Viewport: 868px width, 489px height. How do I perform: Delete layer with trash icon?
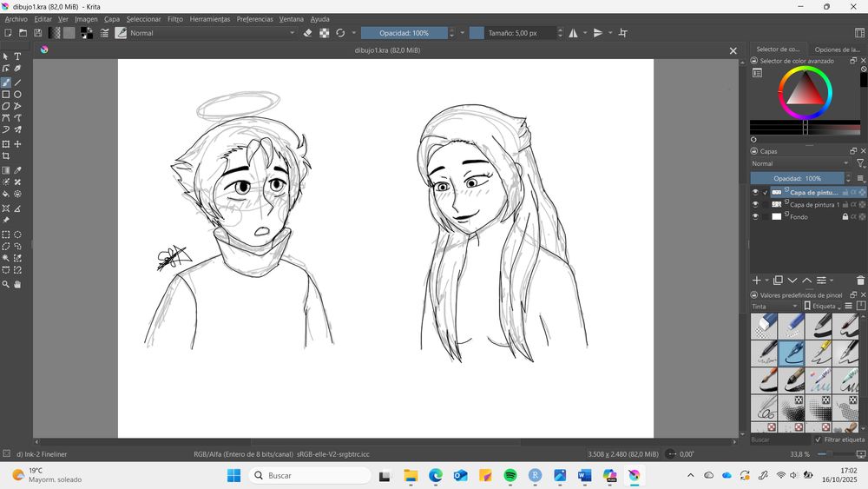click(x=860, y=281)
